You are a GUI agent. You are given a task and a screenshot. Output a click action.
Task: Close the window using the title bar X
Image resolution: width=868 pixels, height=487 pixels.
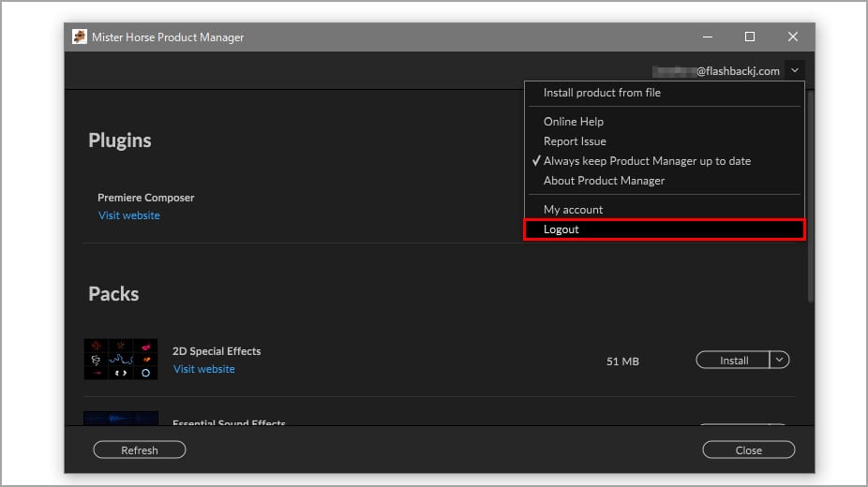point(792,37)
